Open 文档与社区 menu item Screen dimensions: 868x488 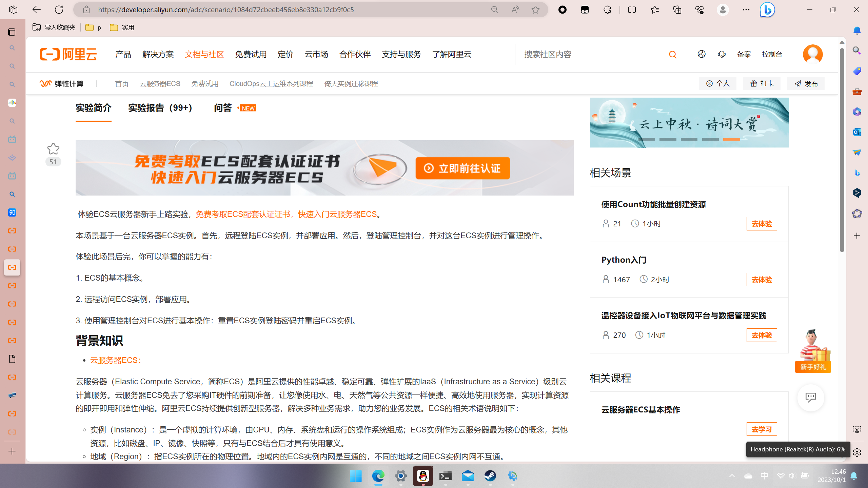click(204, 54)
